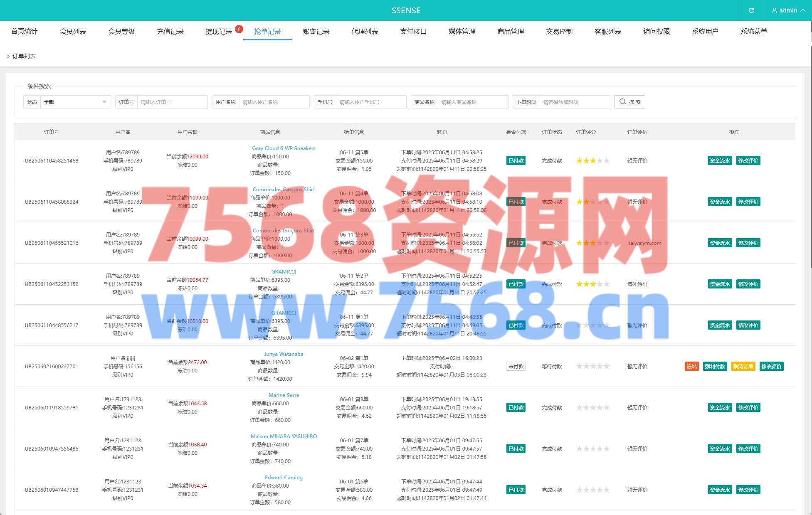Focus the 手机号 input field
Viewport: 812px width, 515px height.
[371, 102]
